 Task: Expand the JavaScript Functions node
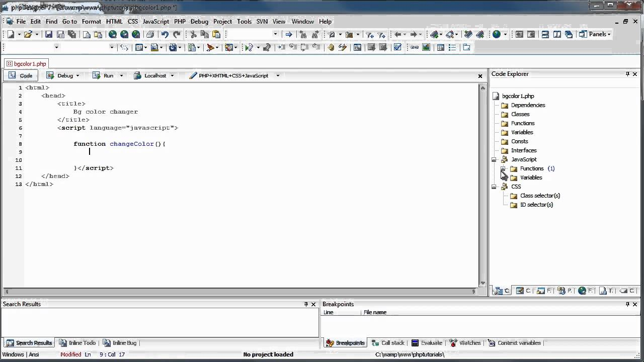(503, 168)
